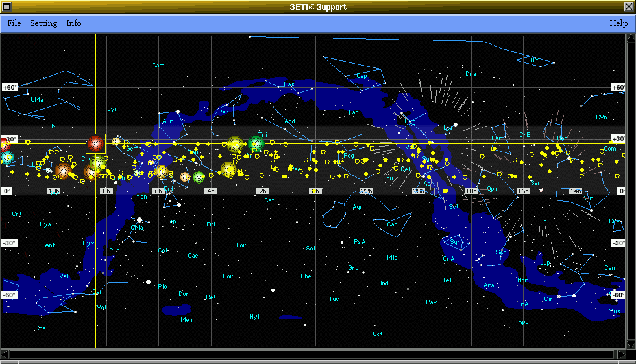The image size is (636, 364).
Task: Click the 'Sco' constellation label
Action: 501,252
